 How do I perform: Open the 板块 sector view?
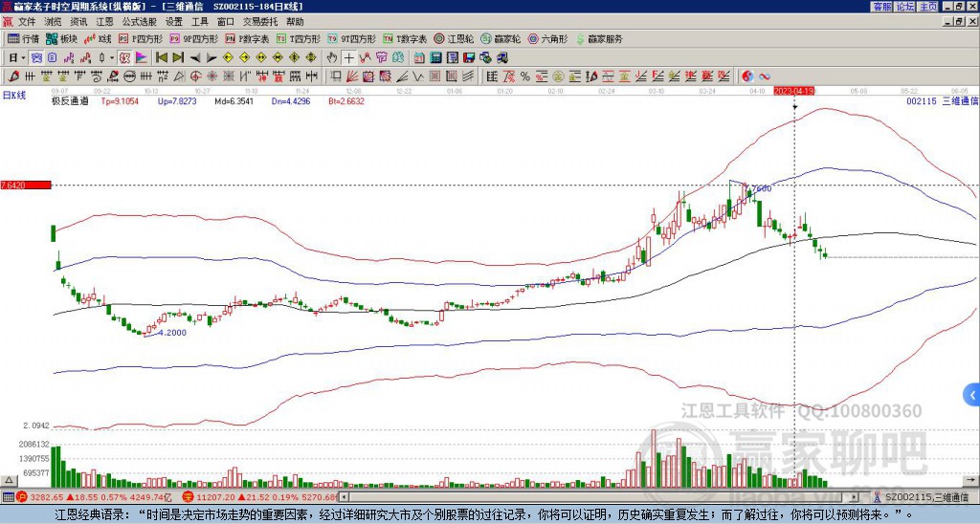point(61,39)
